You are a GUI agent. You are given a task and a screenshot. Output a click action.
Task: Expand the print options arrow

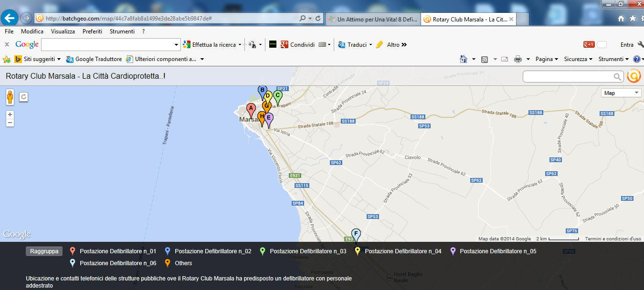click(x=528, y=59)
